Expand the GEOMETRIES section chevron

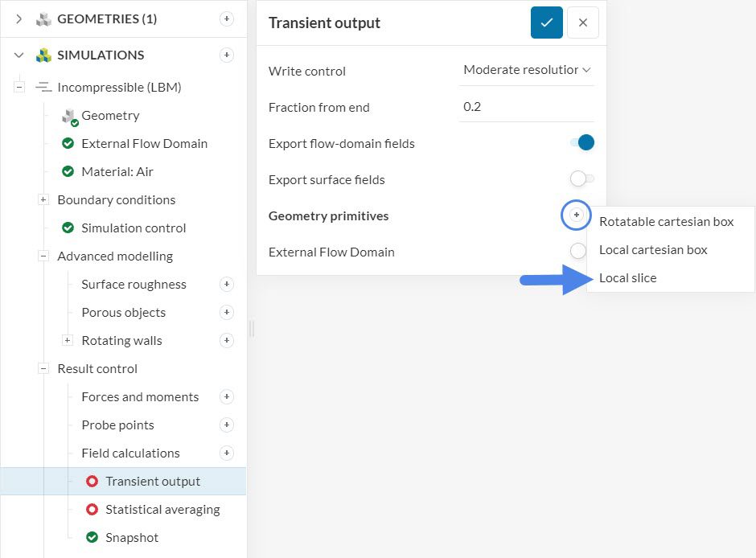(19, 18)
